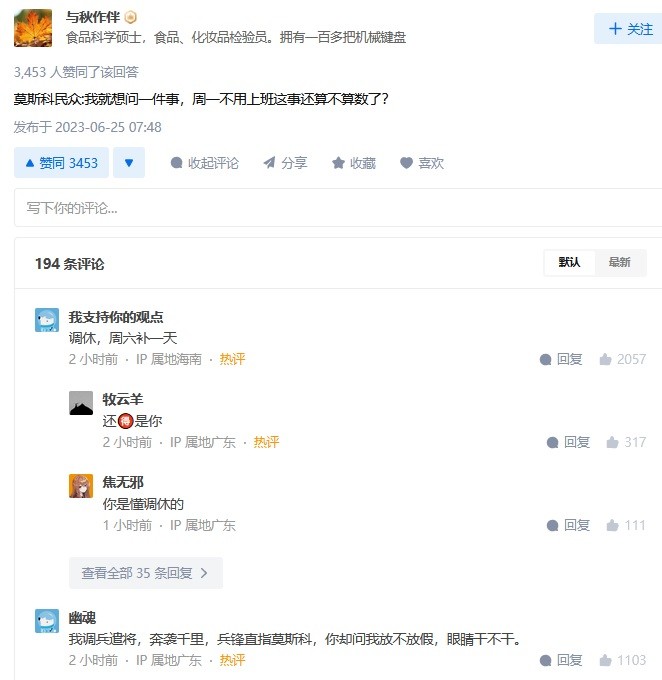This screenshot has height=680, width=662.
Task: Share the answer using 分享 icon
Action: (285, 163)
